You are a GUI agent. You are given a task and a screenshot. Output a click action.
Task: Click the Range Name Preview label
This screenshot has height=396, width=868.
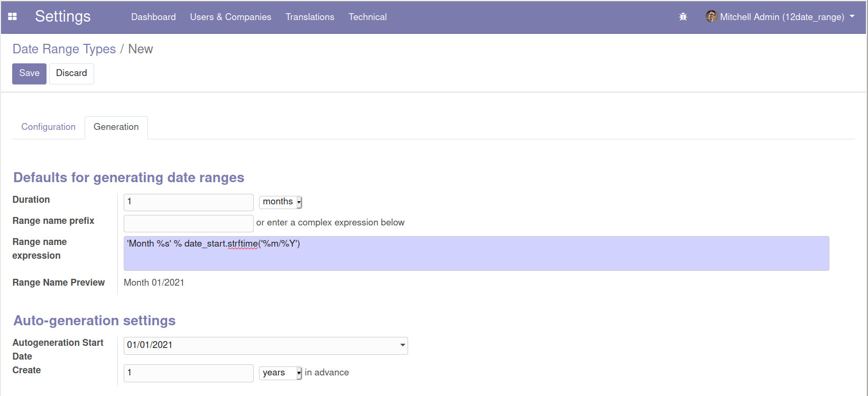pos(59,282)
